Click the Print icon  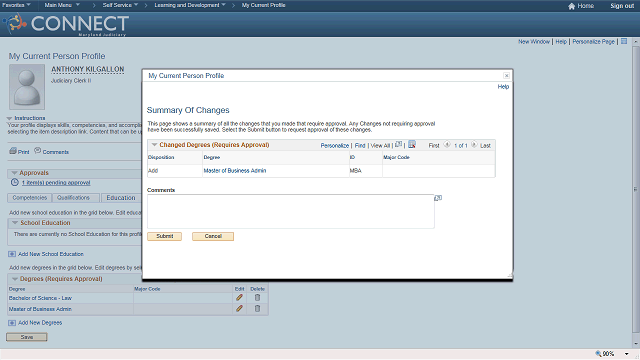coord(13,151)
